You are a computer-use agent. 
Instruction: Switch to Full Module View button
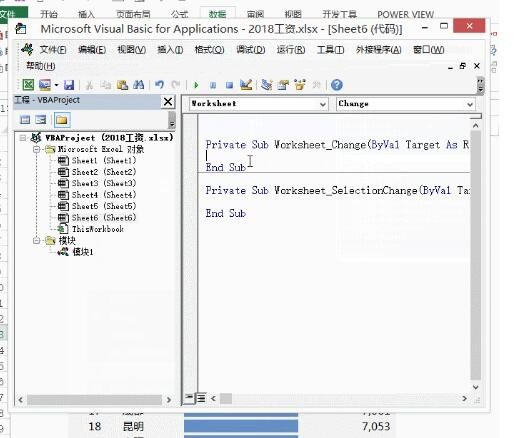click(x=201, y=398)
